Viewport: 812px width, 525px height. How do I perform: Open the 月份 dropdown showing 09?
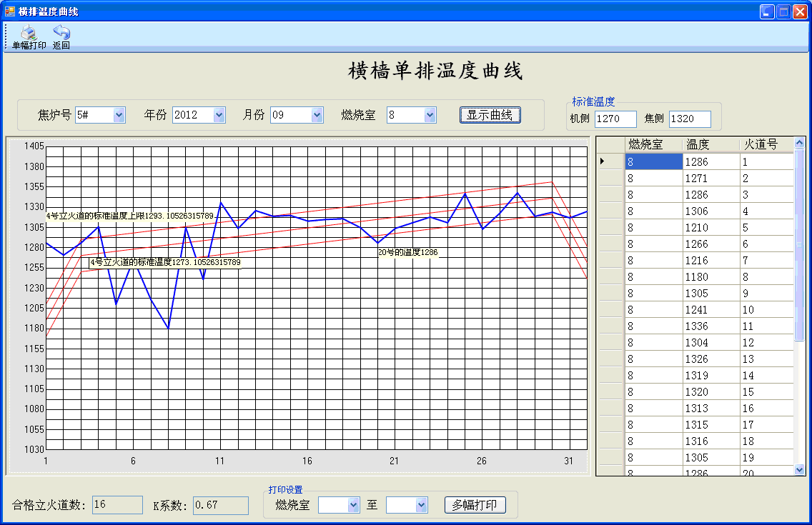point(315,114)
